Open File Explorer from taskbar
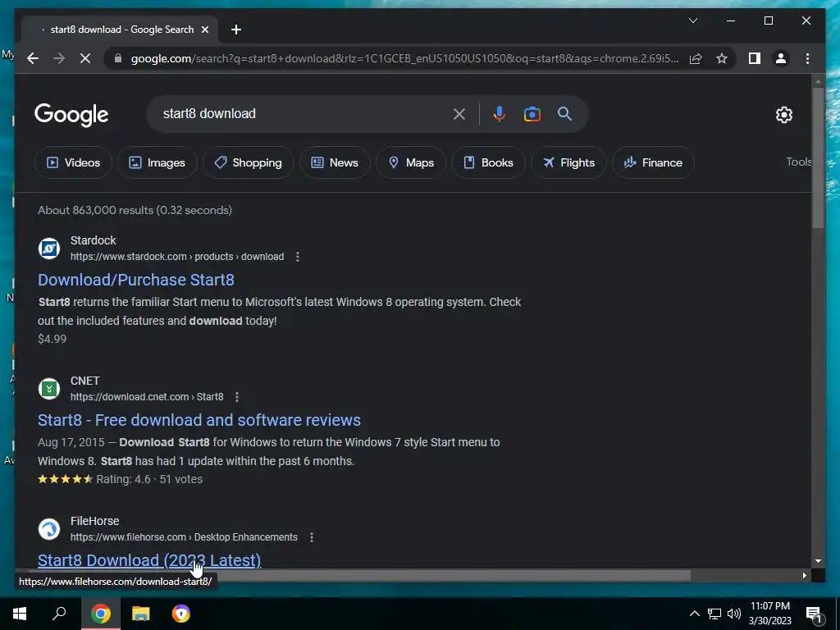The image size is (840, 630). pos(141,614)
